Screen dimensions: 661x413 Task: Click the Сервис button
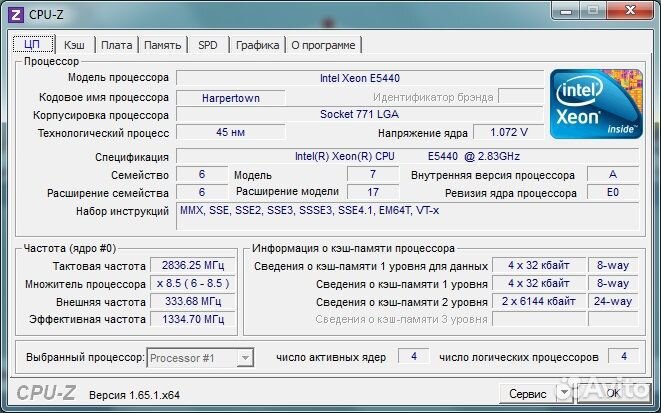[x=528, y=393]
